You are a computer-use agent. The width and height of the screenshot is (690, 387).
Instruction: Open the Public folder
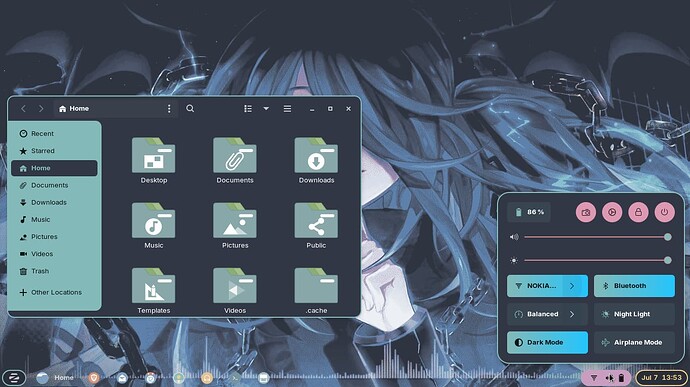[x=316, y=225]
